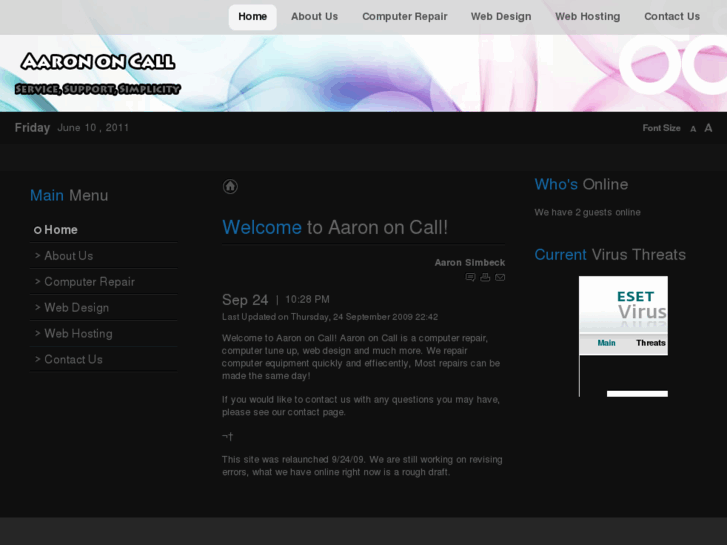Expand Web Hosting in the sidebar menu
Image resolution: width=727 pixels, height=545 pixels.
(78, 334)
